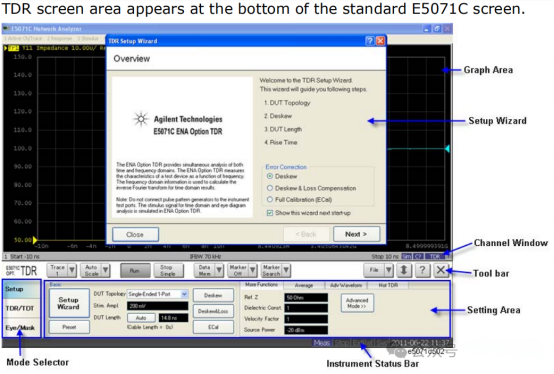Open the Active Ch/Trace menu
The width and height of the screenshot is (554, 374).
coord(23,38)
